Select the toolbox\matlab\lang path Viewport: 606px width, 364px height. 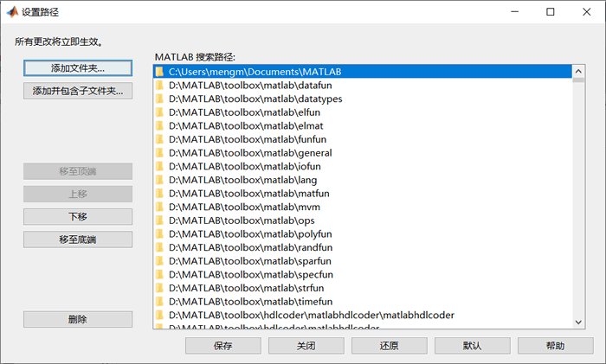click(x=363, y=180)
